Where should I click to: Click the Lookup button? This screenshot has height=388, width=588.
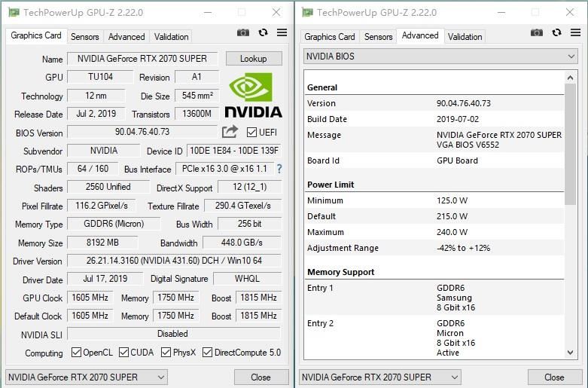(x=253, y=59)
